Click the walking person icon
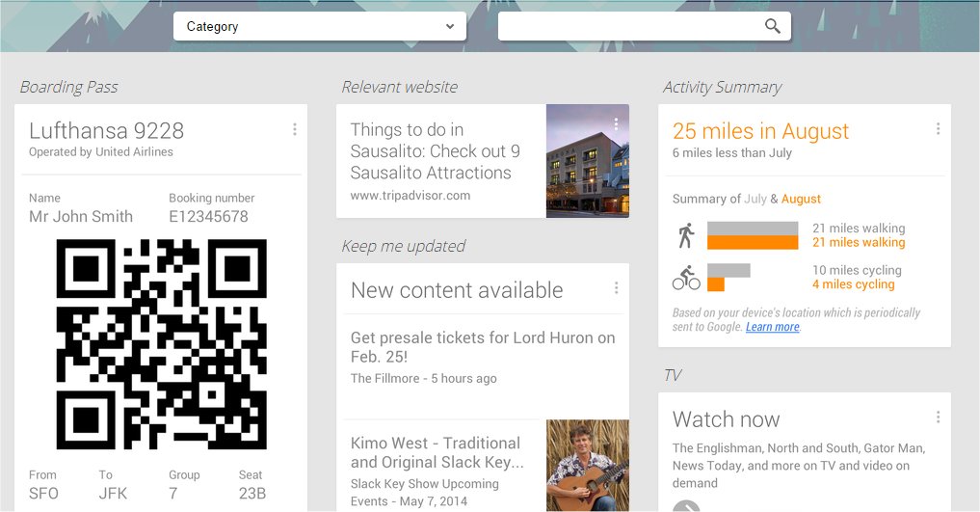The image size is (980, 512). [x=686, y=235]
